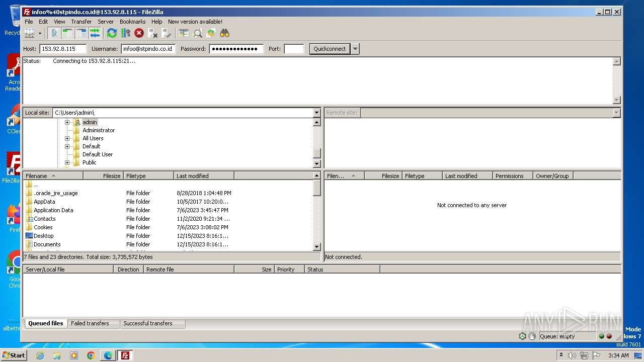Open the Server menu
Viewport: 644px width, 362px height.
click(x=106, y=22)
